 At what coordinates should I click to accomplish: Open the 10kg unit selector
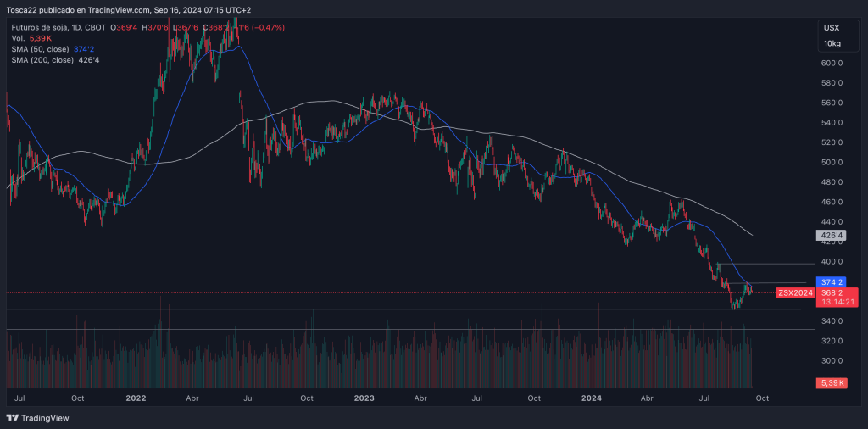[832, 43]
